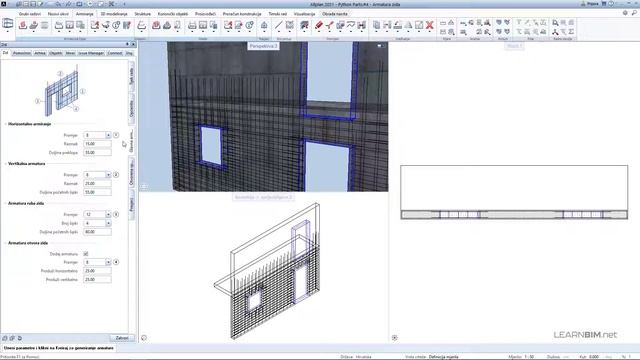Viewport: 640px width, 360px height.
Task: Click the round icon at isometric view bottom-left
Action: [x=144, y=338]
